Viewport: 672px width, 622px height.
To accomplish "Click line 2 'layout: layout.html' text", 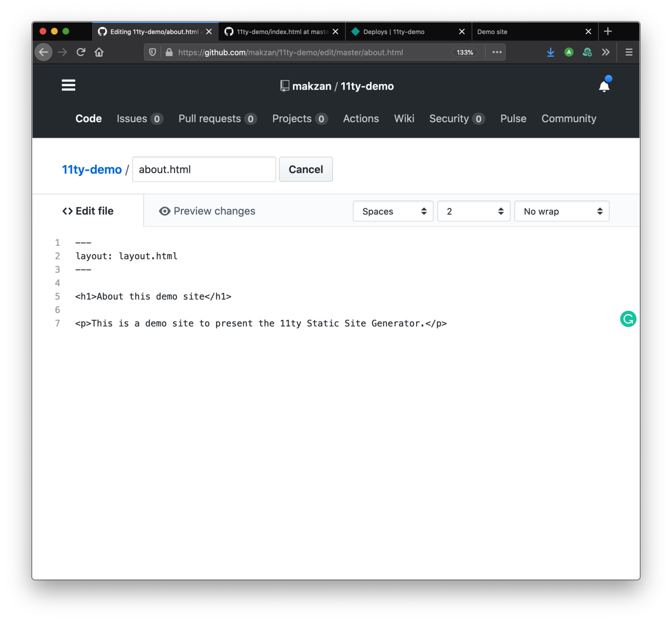I will click(x=126, y=256).
